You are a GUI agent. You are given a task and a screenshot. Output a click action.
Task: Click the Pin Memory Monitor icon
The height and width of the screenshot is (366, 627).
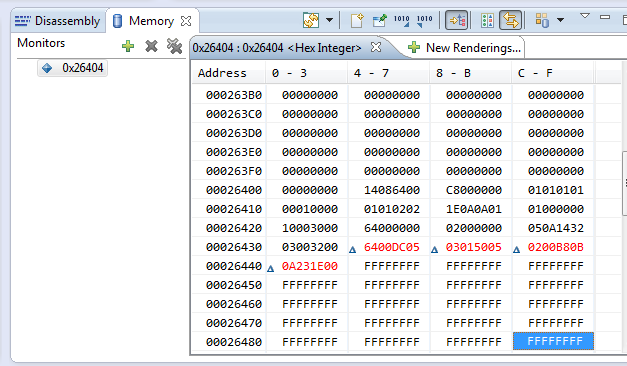pyautogui.click(x=379, y=20)
